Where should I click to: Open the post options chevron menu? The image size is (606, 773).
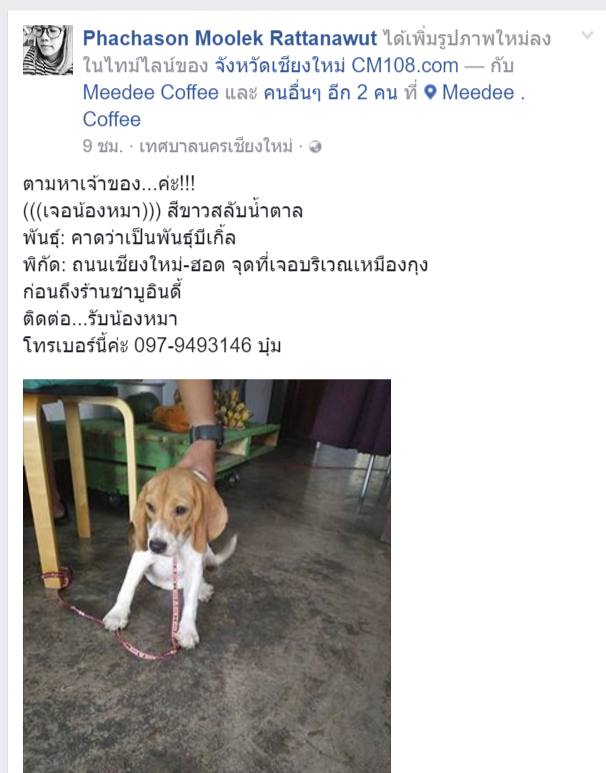tap(587, 35)
